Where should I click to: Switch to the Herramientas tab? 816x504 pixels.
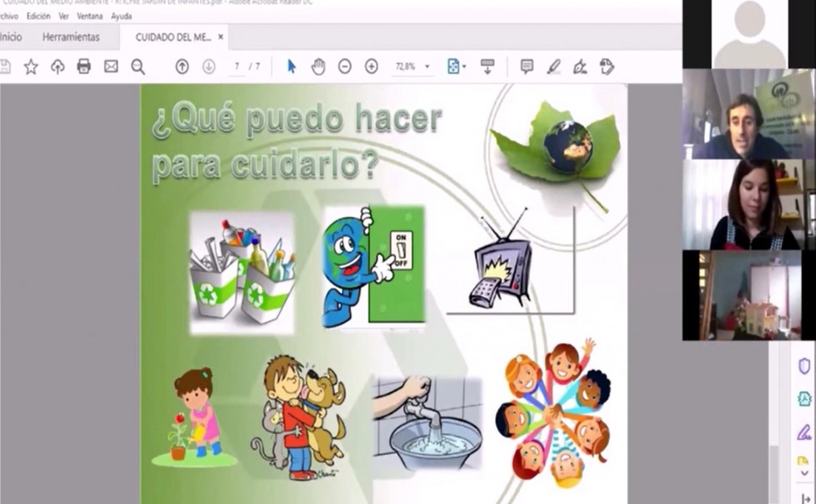point(71,37)
